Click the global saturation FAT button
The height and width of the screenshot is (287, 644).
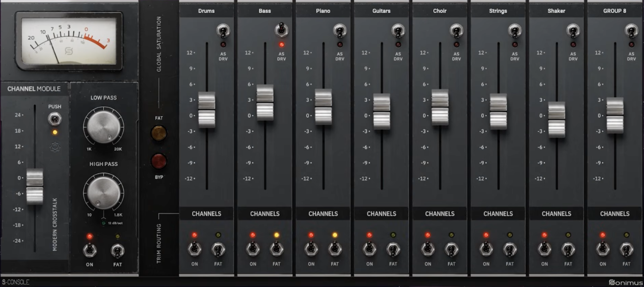coord(159,133)
